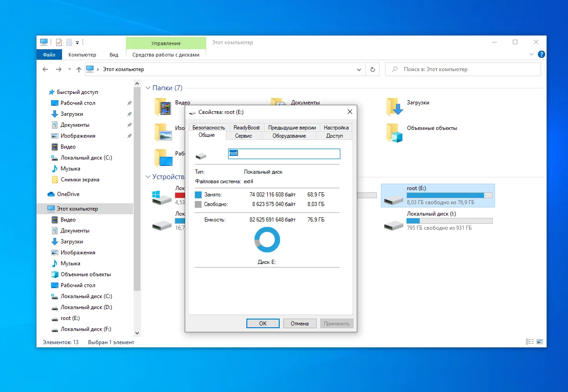Select Снимки экрана folder in sidebar
This screenshot has height=392, width=568.
click(80, 180)
